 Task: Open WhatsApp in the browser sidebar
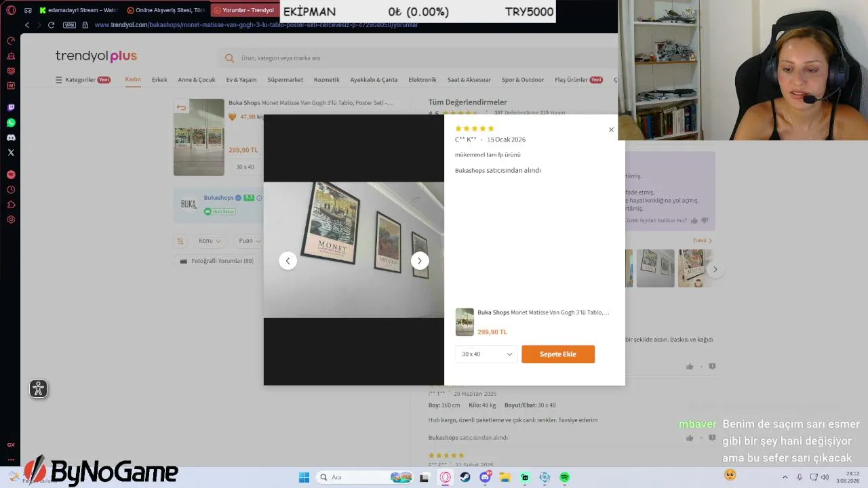coord(11,123)
